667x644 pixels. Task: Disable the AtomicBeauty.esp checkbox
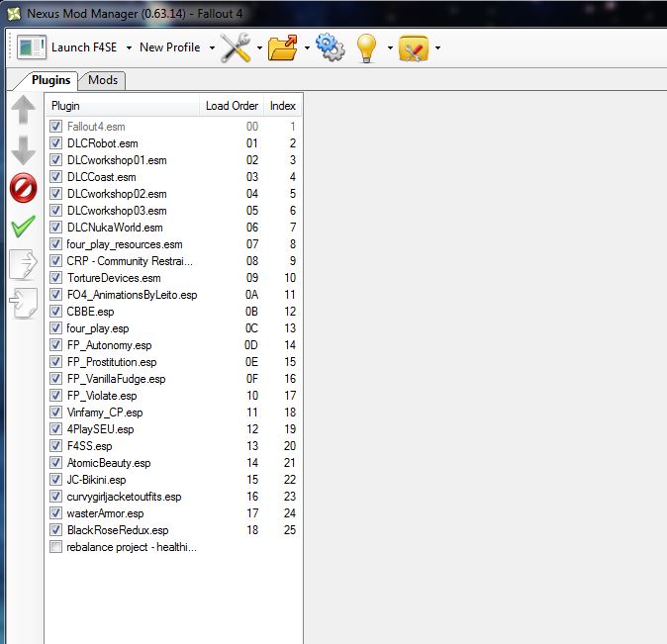(56, 463)
